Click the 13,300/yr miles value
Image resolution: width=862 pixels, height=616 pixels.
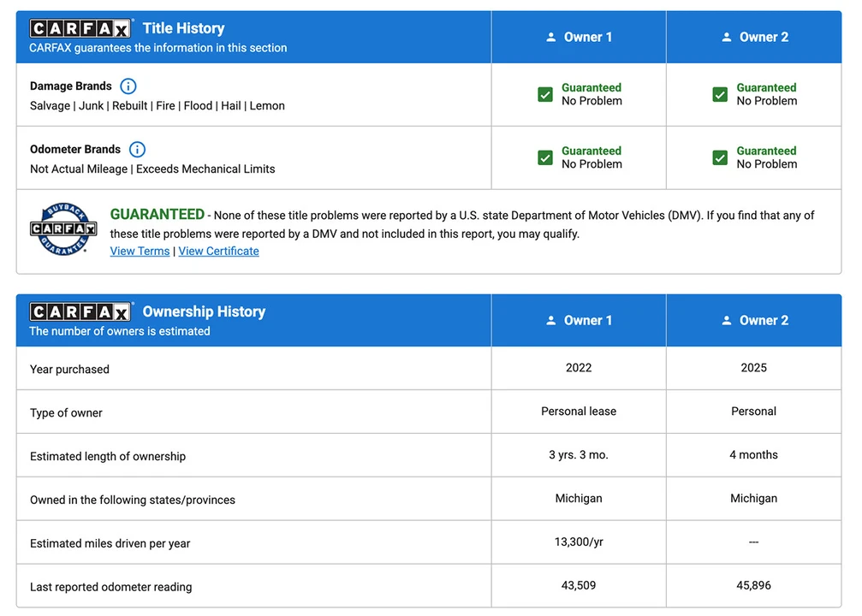tap(579, 542)
